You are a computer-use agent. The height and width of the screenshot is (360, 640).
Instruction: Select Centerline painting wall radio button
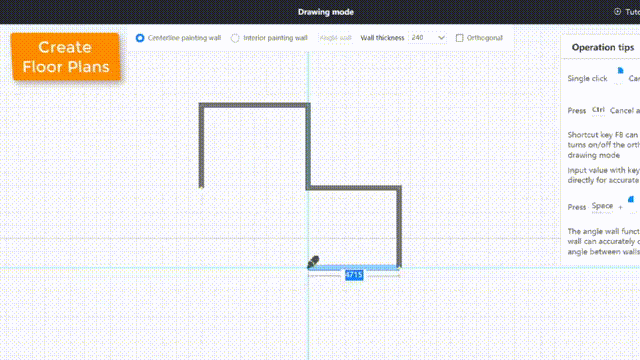coord(140,38)
